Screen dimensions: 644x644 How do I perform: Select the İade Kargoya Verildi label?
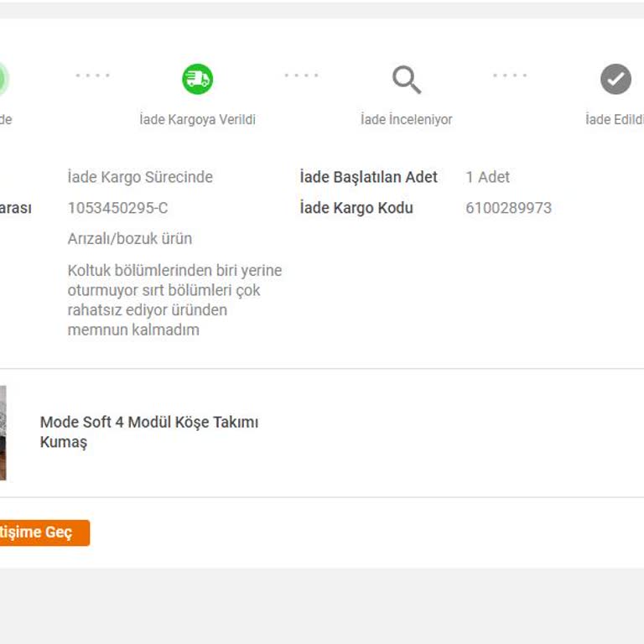[x=198, y=120]
